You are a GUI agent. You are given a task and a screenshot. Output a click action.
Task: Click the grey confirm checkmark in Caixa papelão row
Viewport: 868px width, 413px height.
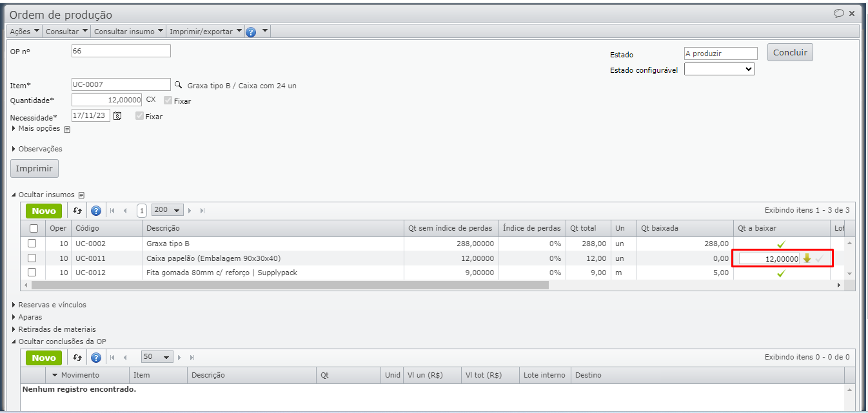(x=819, y=258)
